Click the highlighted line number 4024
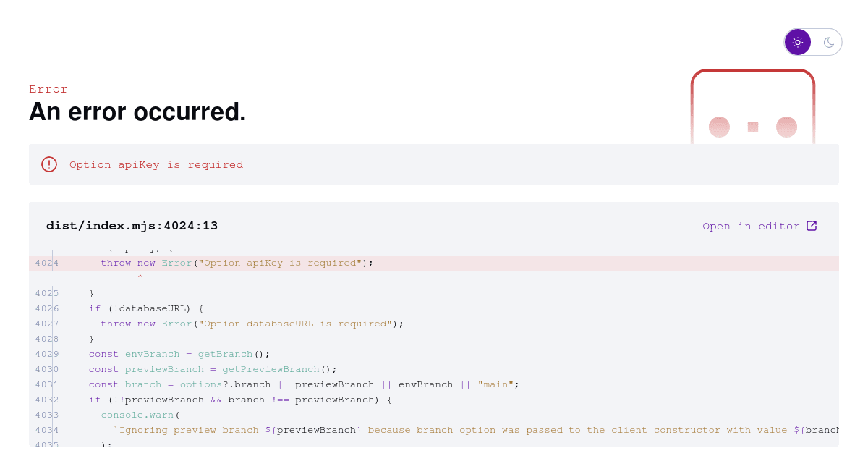The height and width of the screenshot is (456, 868). coord(47,263)
